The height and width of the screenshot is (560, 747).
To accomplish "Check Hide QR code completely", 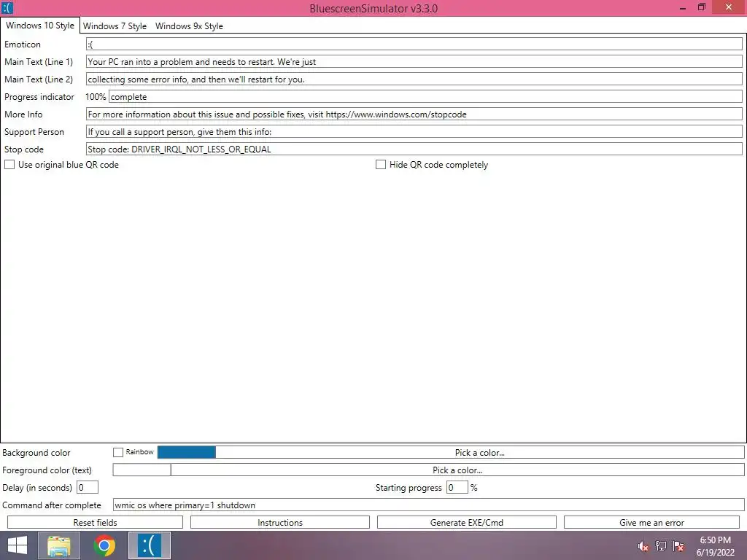I will (x=381, y=165).
